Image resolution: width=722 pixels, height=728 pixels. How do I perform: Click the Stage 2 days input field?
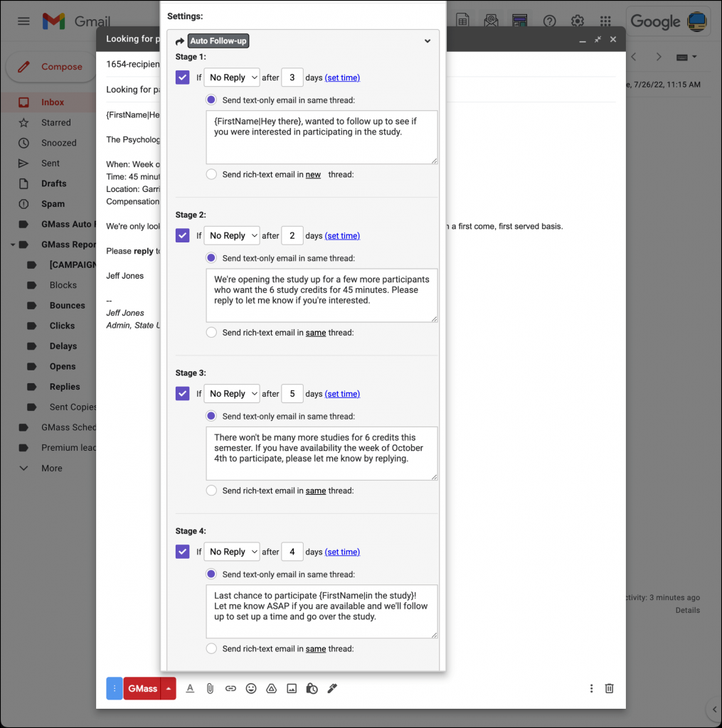(x=292, y=235)
